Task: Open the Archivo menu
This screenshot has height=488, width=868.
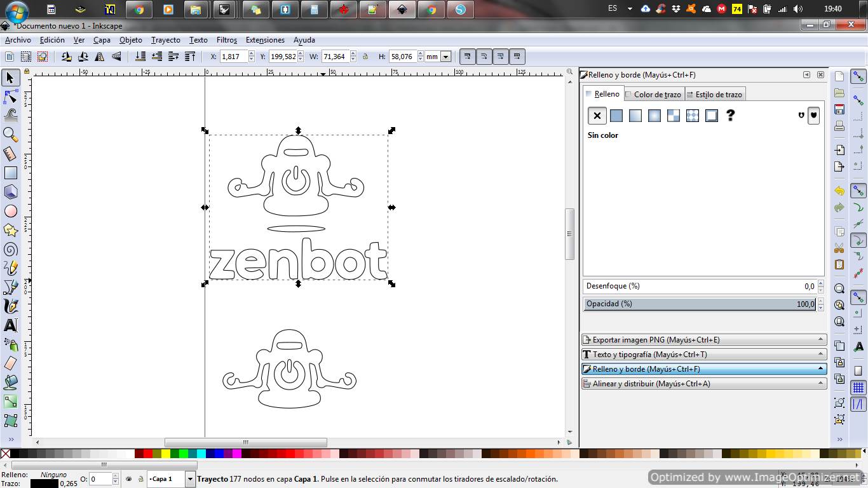Action: click(x=18, y=40)
